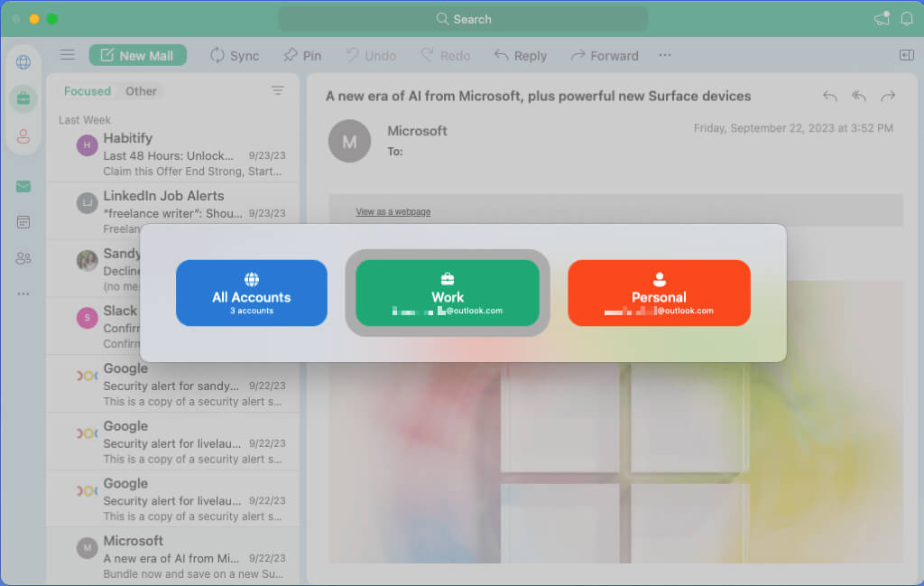Toggle the navigation hamburger menu
The height and width of the screenshot is (586, 924).
tap(67, 55)
